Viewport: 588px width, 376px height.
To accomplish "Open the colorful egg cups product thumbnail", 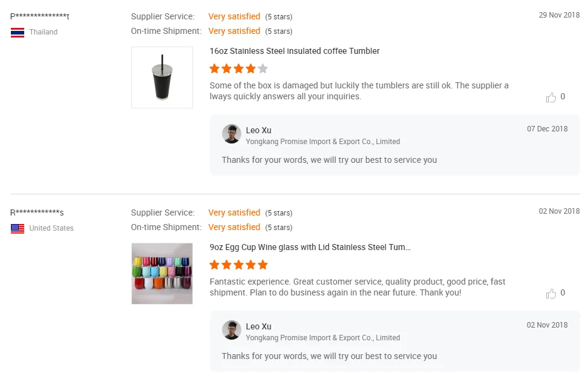I will pos(162,274).
